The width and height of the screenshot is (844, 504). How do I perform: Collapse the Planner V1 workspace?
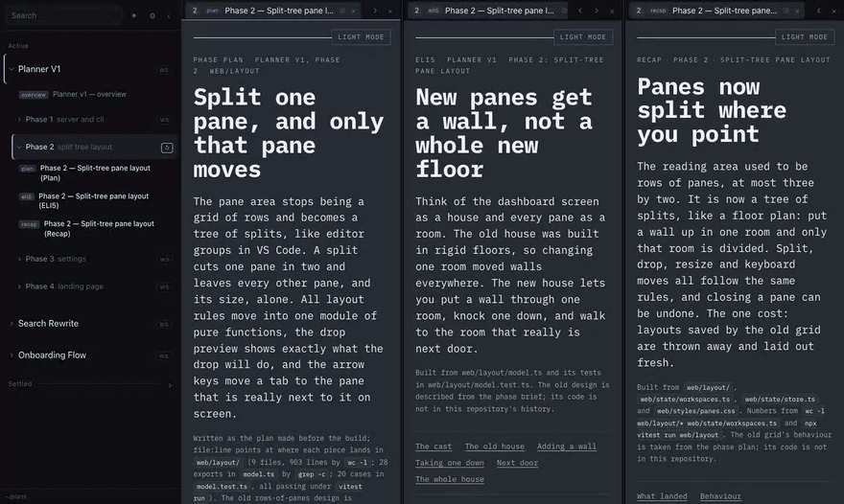tap(12, 69)
